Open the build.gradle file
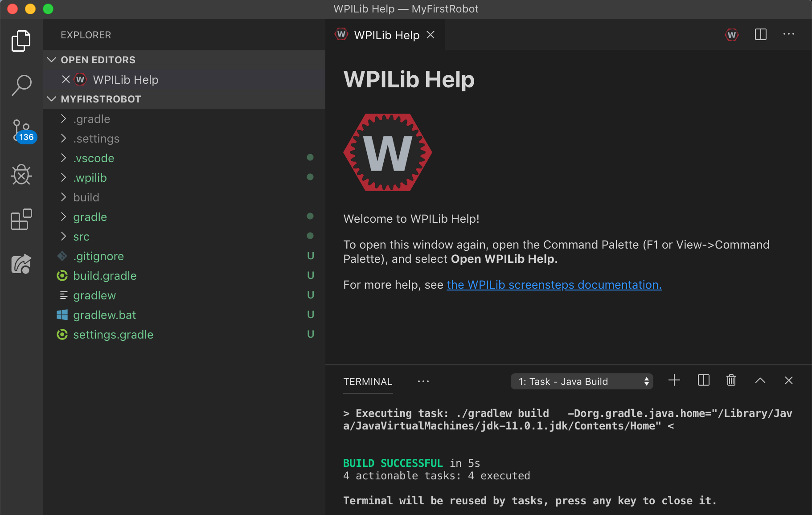This screenshot has width=812, height=515. 184,275
